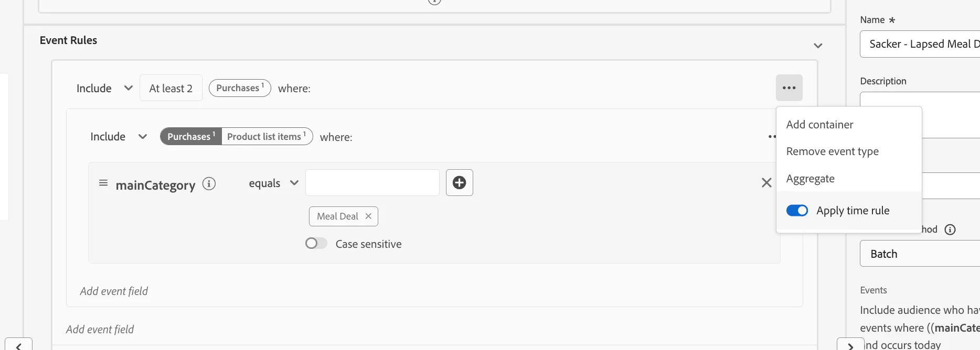This screenshot has width=980, height=350.
Task: Click the info icon beside evaluation method
Action: point(950,229)
